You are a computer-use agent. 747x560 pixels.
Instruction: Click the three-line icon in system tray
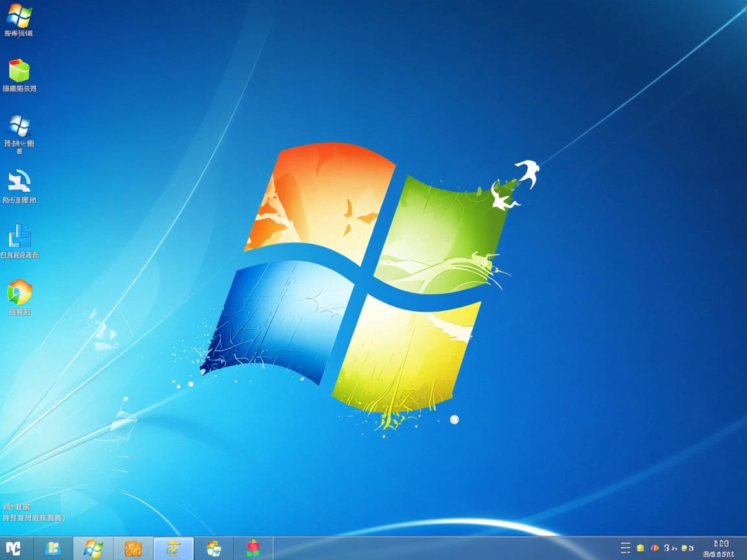click(x=625, y=548)
